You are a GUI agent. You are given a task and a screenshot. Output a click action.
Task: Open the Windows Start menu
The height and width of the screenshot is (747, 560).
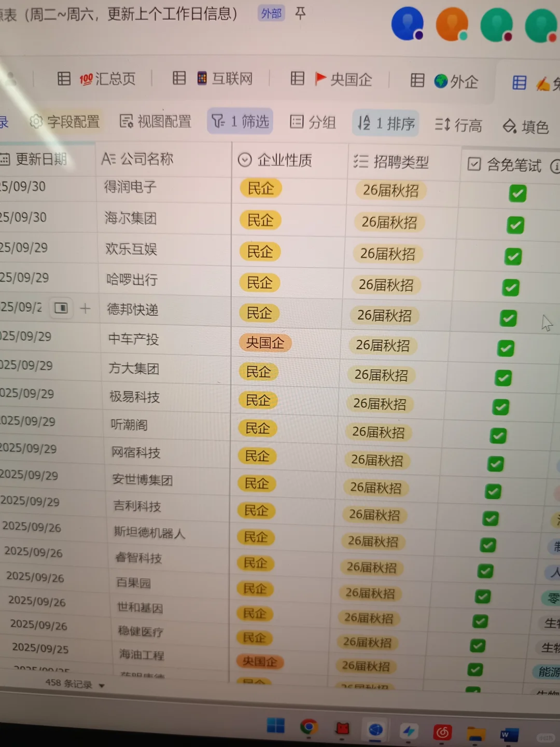(x=276, y=726)
